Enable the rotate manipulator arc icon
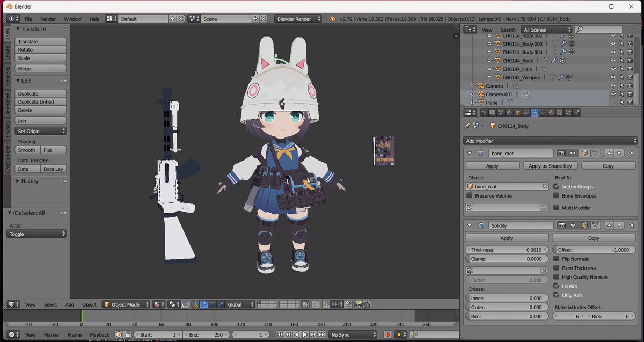This screenshot has width=644, height=342. coord(212,304)
